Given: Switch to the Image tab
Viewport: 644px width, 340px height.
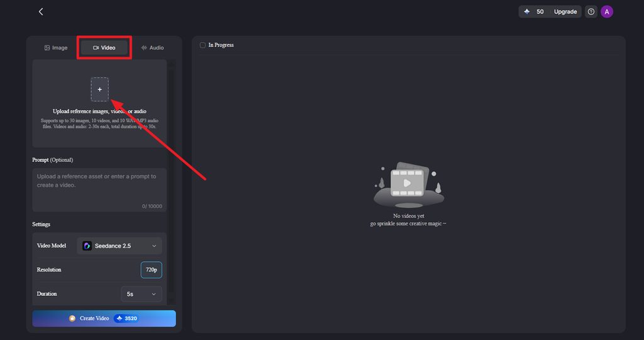Looking at the screenshot, I should pyautogui.click(x=56, y=48).
